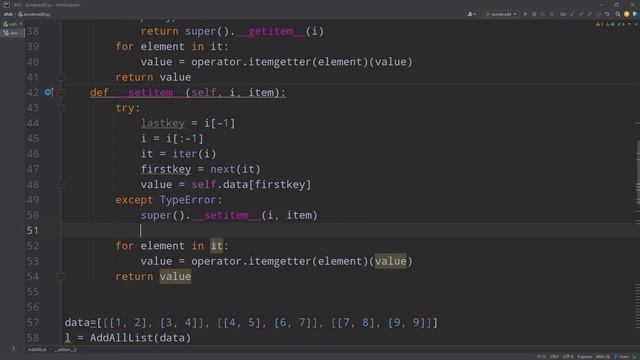The width and height of the screenshot is (640, 360).
Task: Click the Git Commit checkmark icon
Action: [581, 14]
